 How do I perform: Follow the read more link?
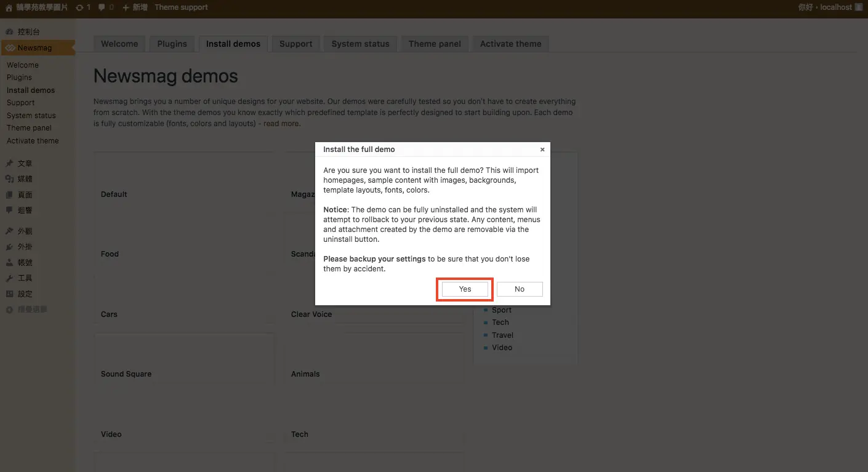pos(282,124)
